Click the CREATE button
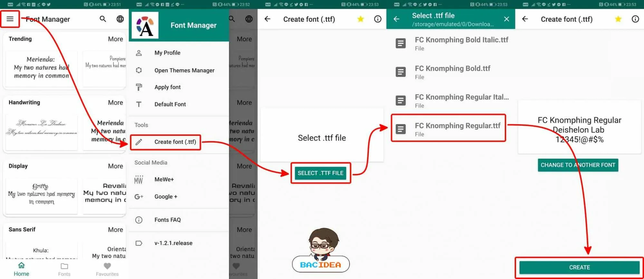This screenshot has width=644, height=279. click(x=579, y=267)
